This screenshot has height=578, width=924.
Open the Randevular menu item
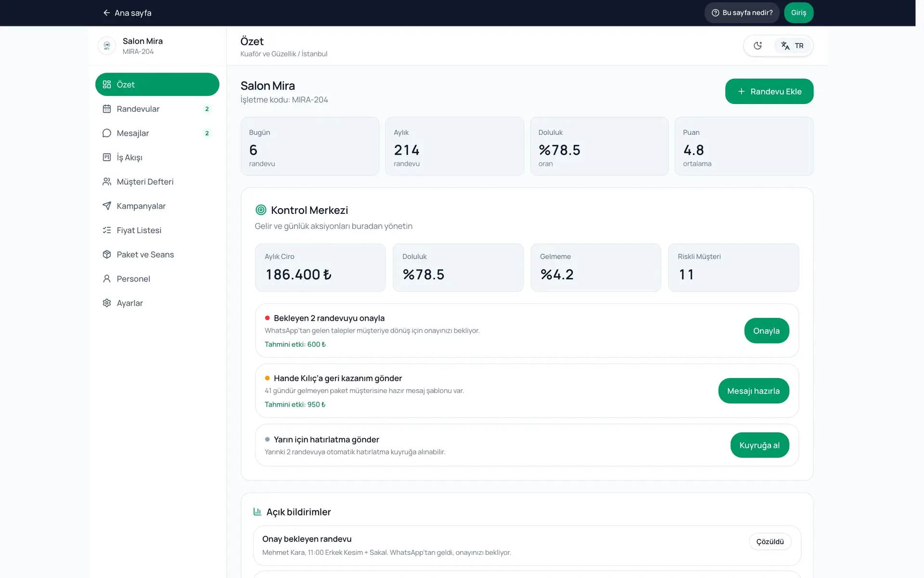157,109
